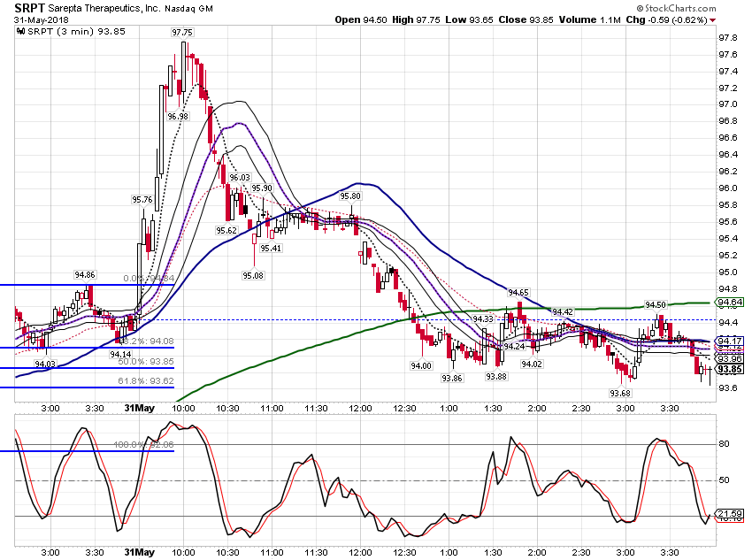Select the 95.08 low price annotation

tap(253, 276)
